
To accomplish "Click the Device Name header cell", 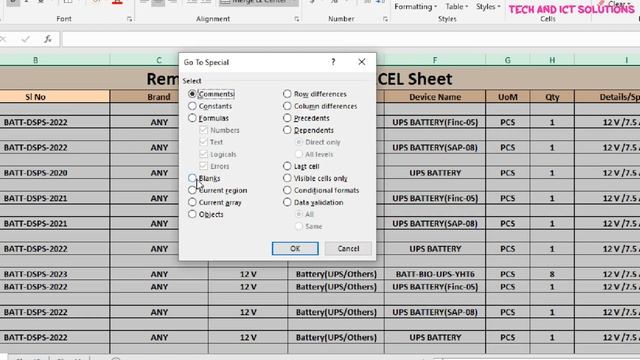I will (435, 97).
